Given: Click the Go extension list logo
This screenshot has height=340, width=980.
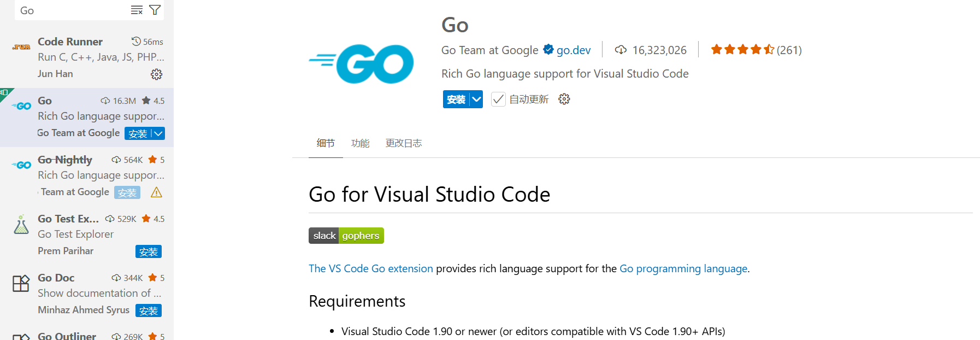Looking at the screenshot, I should tap(21, 106).
